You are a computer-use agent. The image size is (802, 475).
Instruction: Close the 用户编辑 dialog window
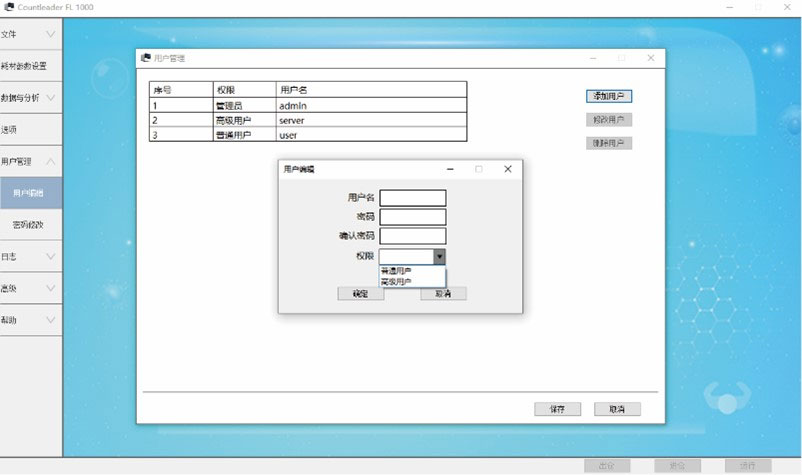[507, 169]
